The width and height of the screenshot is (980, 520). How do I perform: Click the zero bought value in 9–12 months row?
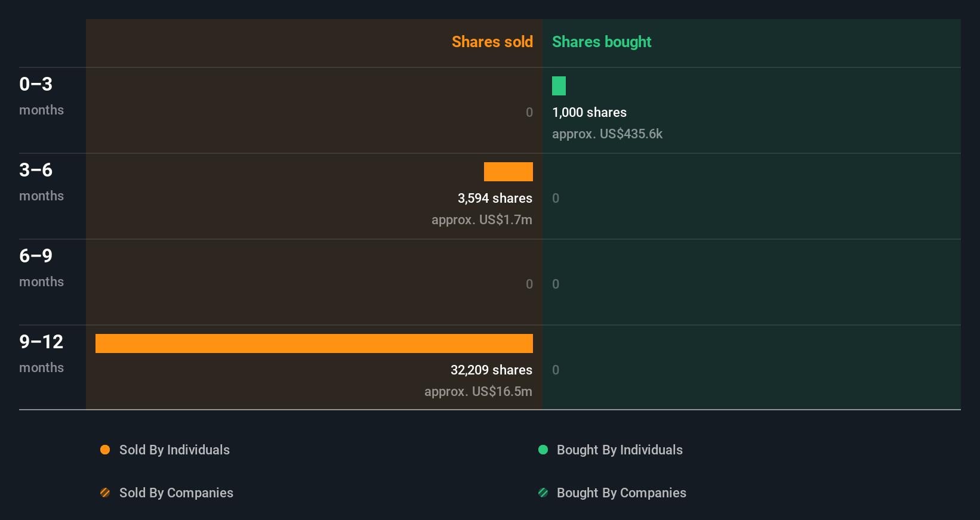[x=556, y=370]
